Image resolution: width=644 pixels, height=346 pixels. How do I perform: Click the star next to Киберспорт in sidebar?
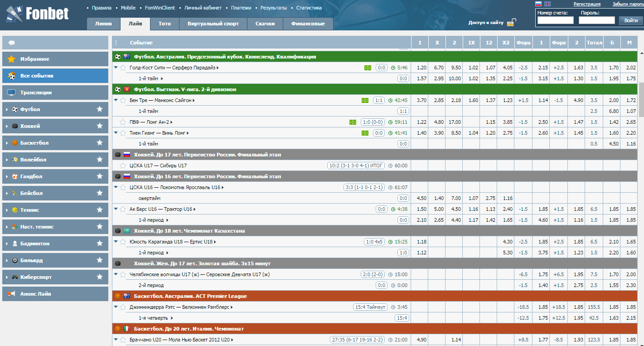pyautogui.click(x=99, y=277)
